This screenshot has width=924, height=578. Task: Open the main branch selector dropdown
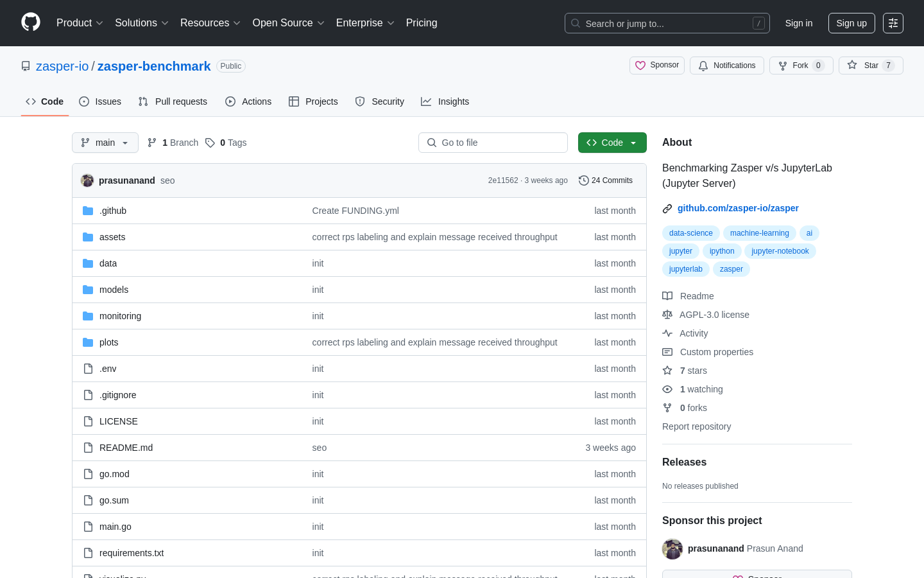tap(105, 143)
